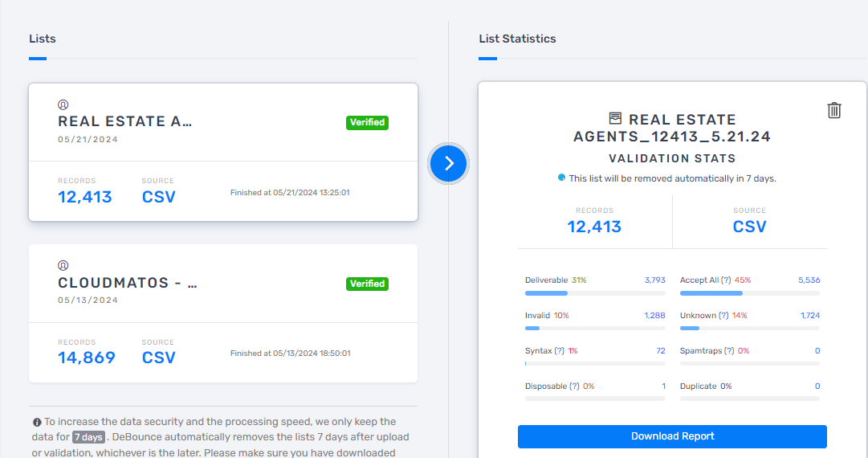Click the user icon above Real Estate list

(x=63, y=104)
